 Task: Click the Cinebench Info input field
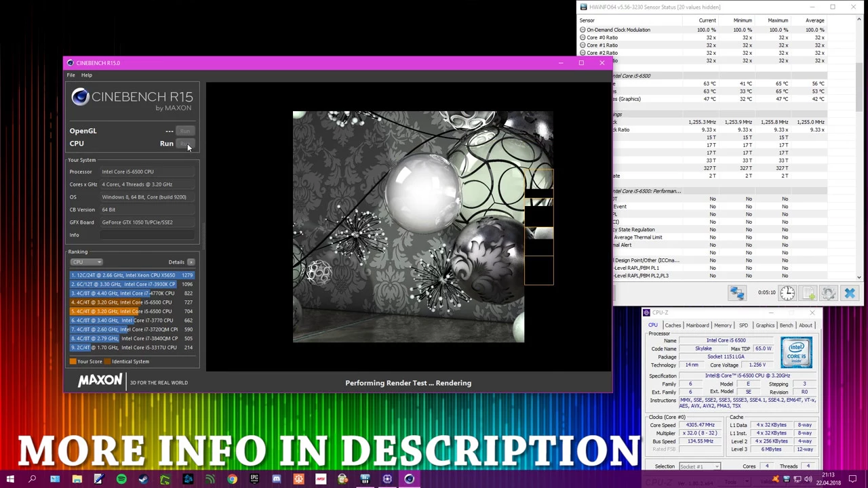point(149,235)
